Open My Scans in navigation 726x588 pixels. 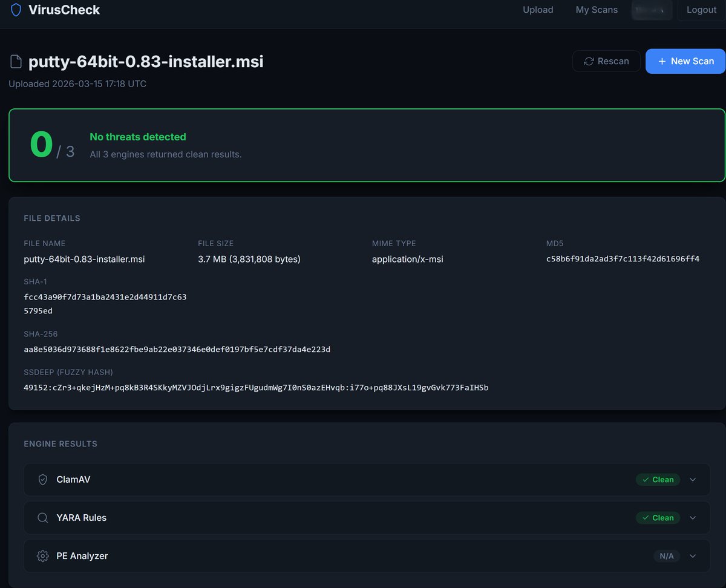tap(597, 10)
